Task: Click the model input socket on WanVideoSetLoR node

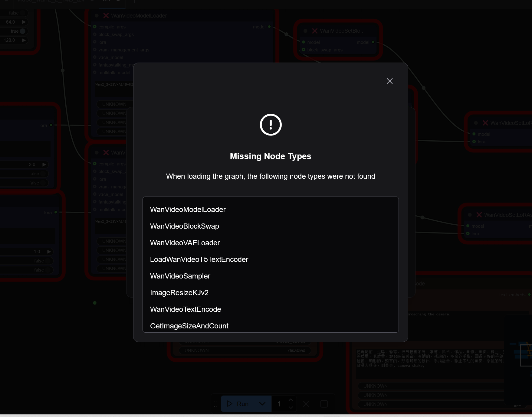Action: coord(474,134)
